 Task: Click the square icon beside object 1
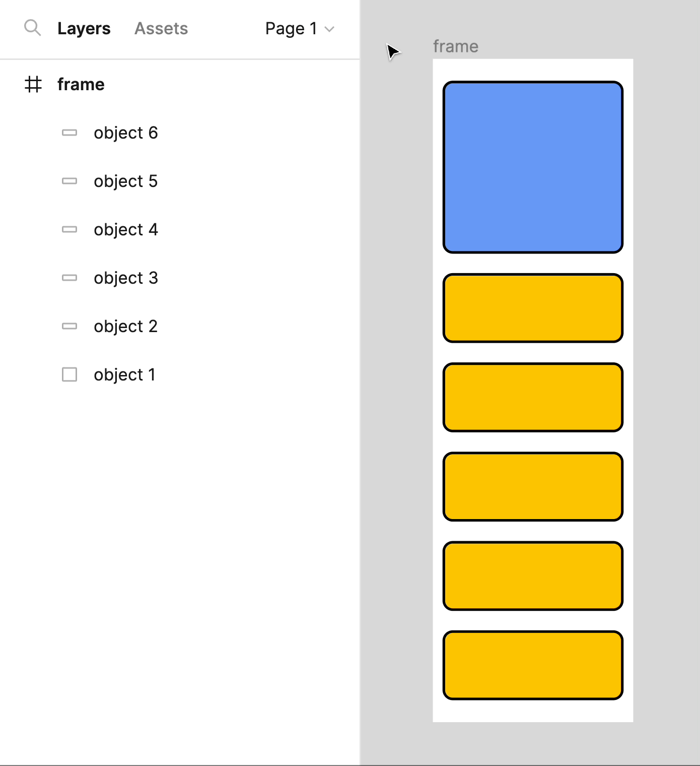[x=69, y=374]
